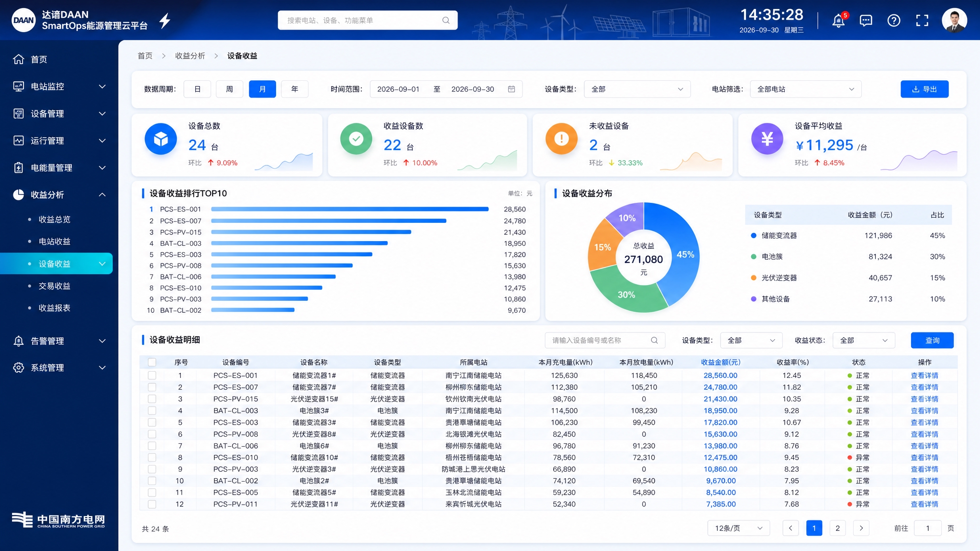Click the purple yen icon on 设备平均收益 card
Screen dimensions: 980x551
pos(767,139)
